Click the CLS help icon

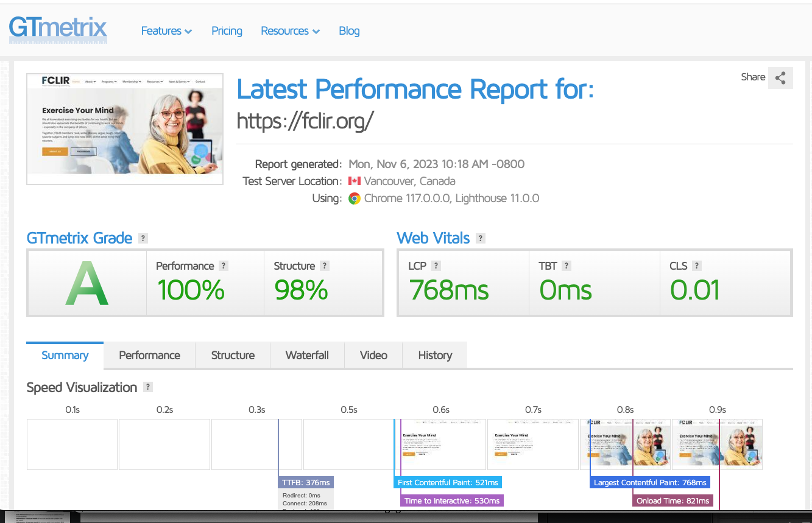click(x=699, y=265)
